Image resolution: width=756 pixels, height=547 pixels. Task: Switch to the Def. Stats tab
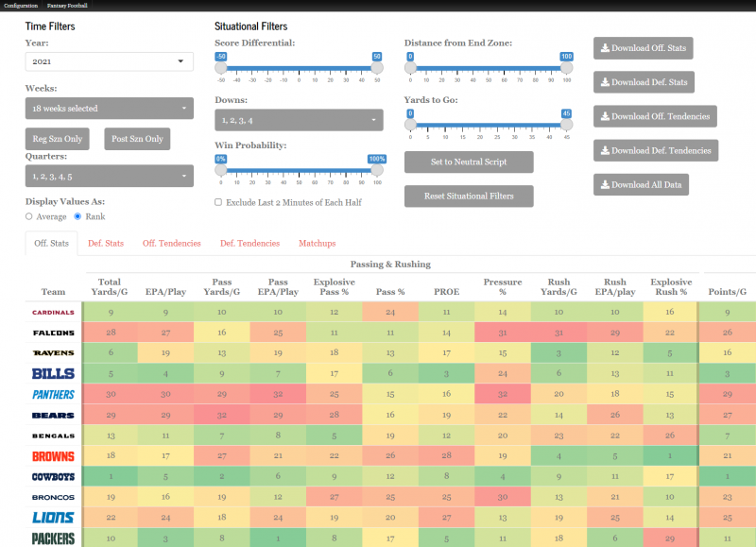click(x=106, y=244)
